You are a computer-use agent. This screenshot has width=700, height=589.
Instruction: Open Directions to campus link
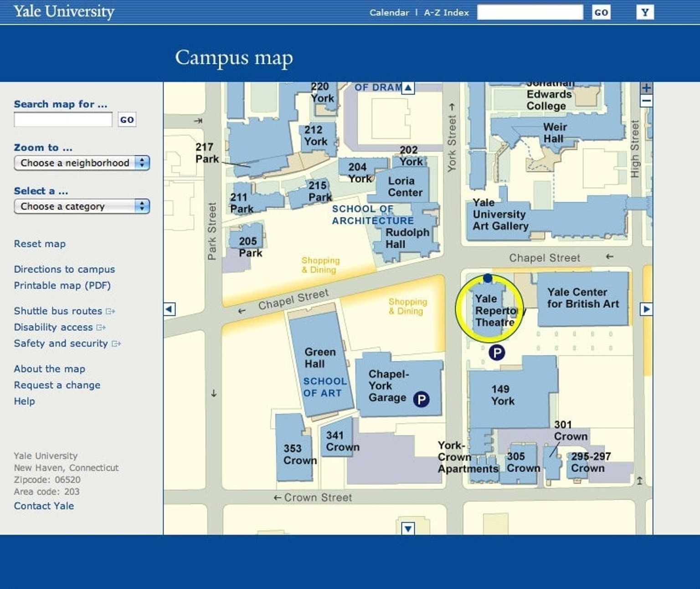point(64,269)
